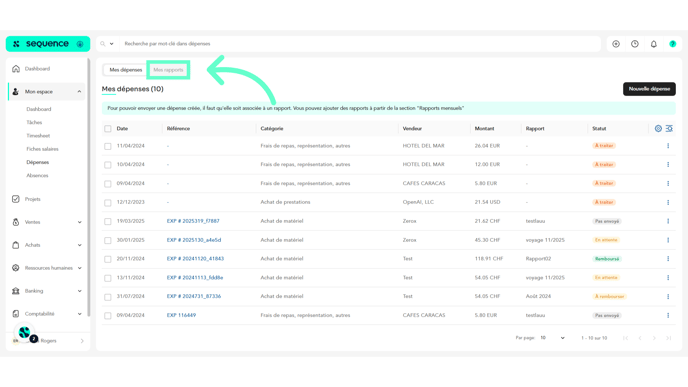Open row menu for 30/01/2025 Zerox expense
Image resolution: width=688 pixels, height=387 pixels.
(668, 240)
